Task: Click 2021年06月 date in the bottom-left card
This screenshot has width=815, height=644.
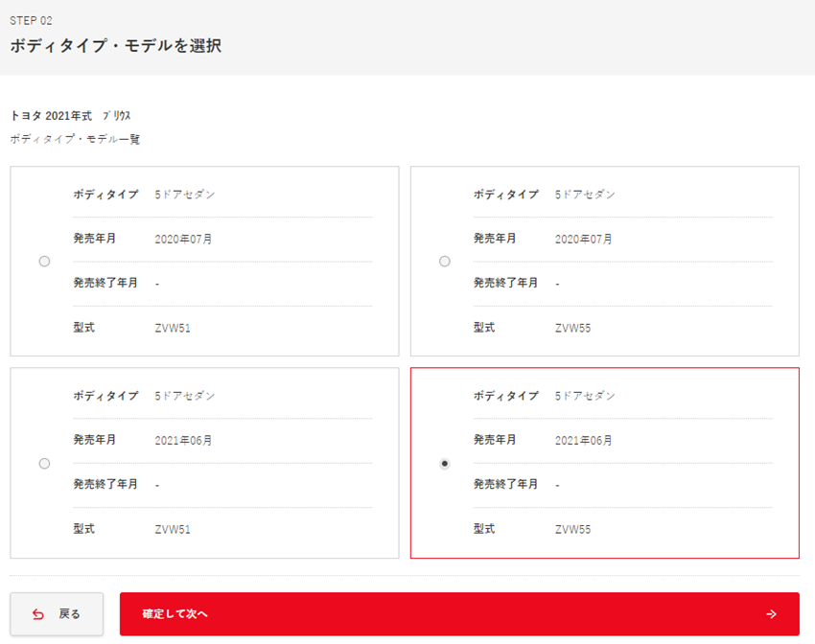Action: pos(183,441)
